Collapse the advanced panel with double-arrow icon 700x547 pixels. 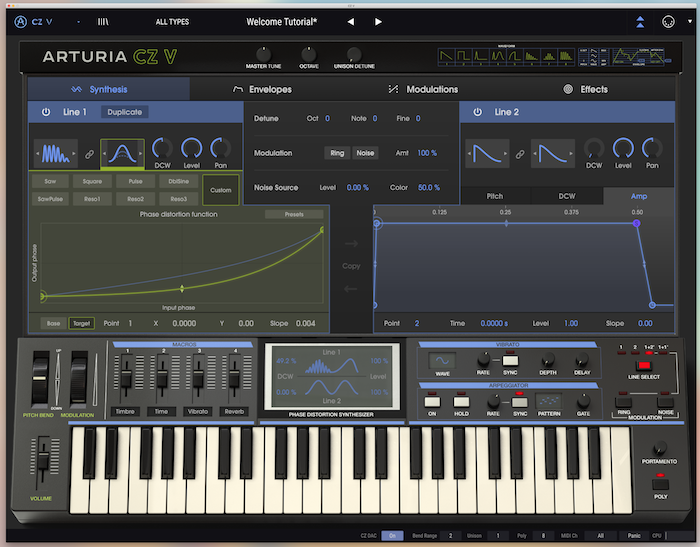640,21
